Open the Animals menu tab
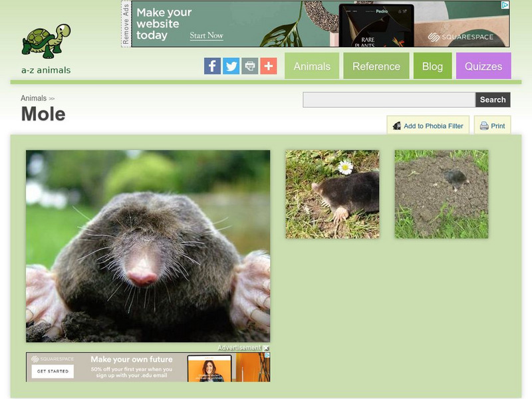The width and height of the screenshot is (532, 399). pos(312,66)
